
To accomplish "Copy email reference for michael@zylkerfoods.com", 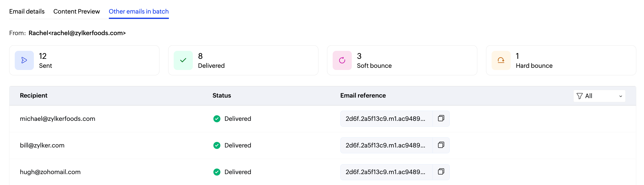I will 441,118.
